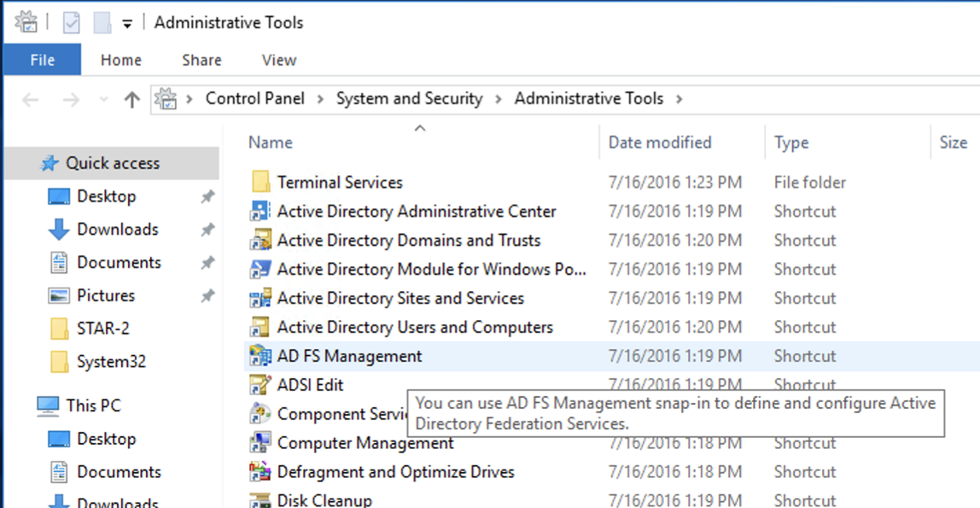Switch to the View tab
The width and height of the screenshot is (980, 508).
[x=278, y=60]
